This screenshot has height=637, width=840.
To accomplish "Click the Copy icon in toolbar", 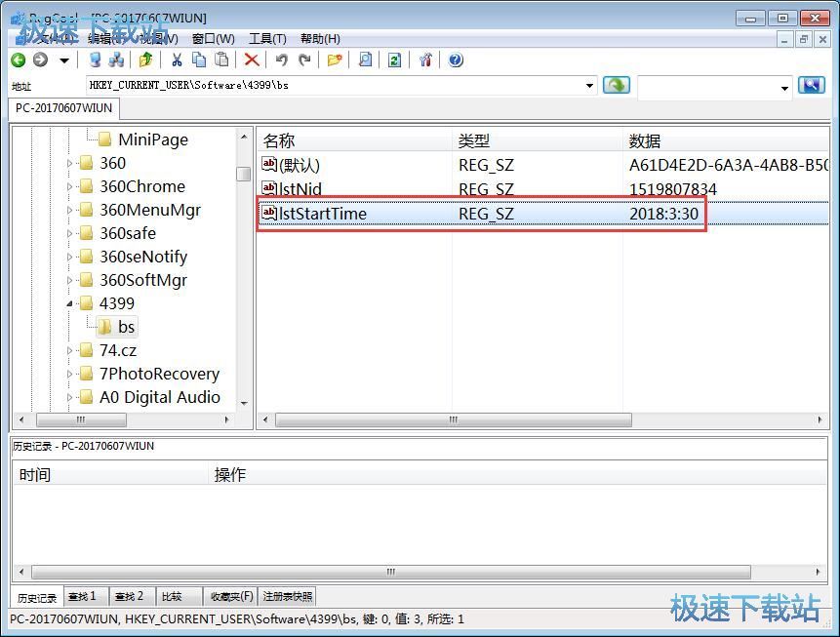I will pyautogui.click(x=199, y=60).
